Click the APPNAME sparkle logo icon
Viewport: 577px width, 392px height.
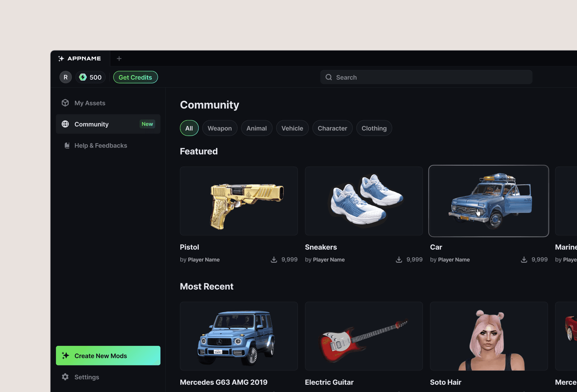[x=61, y=58]
